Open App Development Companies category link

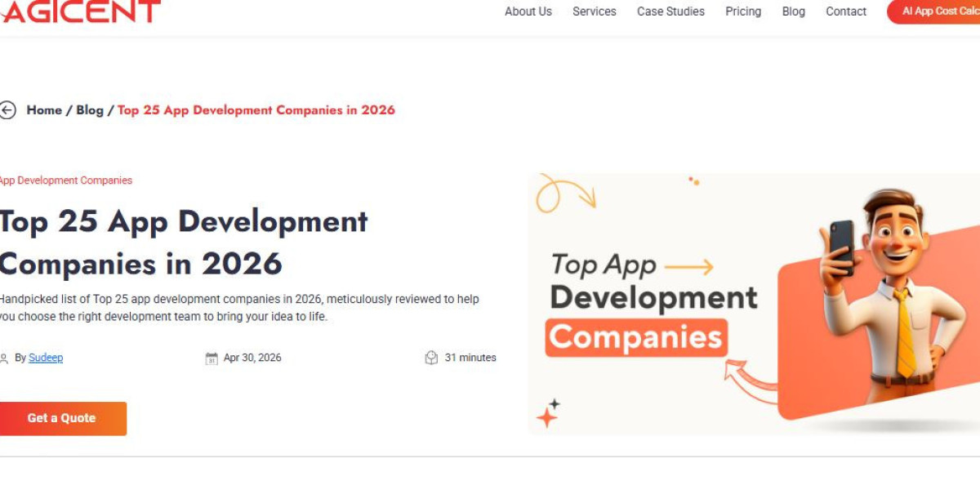[x=65, y=180]
